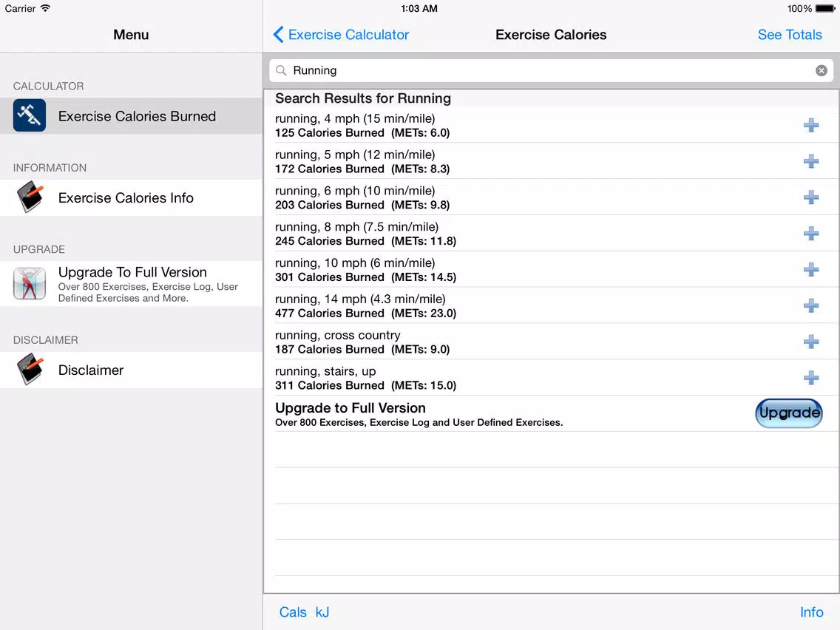The width and height of the screenshot is (840, 630).
Task: Select 'running, 8 mph (7.5 min/mile)' row
Action: coord(552,234)
